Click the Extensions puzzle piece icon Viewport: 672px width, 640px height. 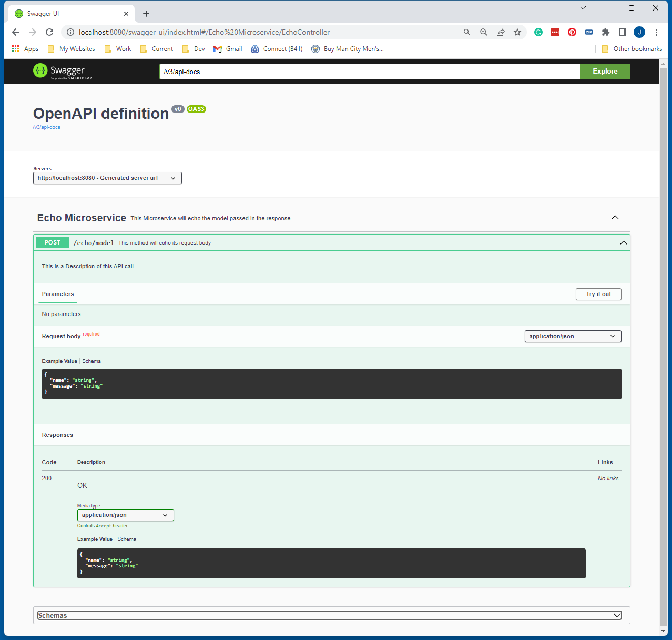[x=605, y=32]
